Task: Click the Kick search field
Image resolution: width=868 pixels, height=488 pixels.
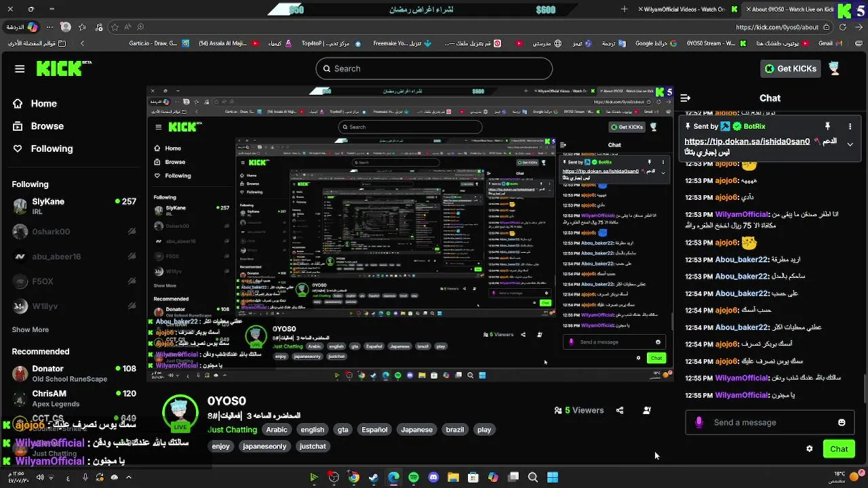Action: tap(434, 68)
